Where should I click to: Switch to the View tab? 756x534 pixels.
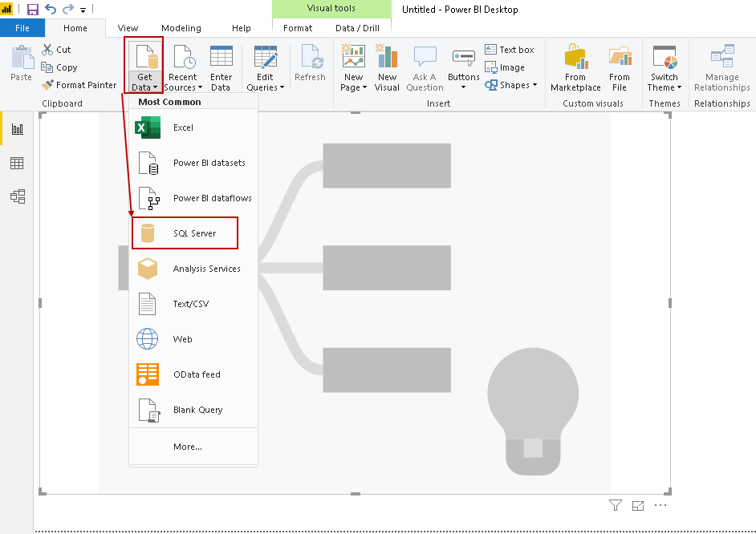128,28
